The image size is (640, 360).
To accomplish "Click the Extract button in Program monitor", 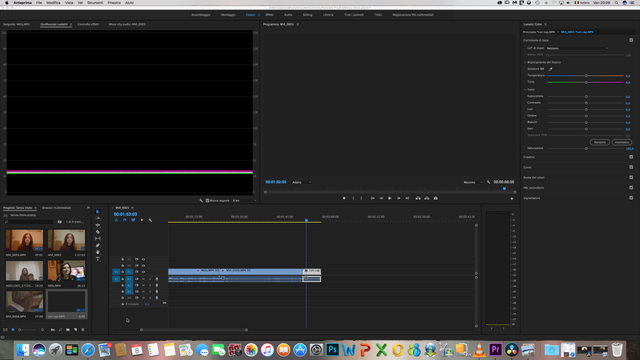I will click(427, 198).
